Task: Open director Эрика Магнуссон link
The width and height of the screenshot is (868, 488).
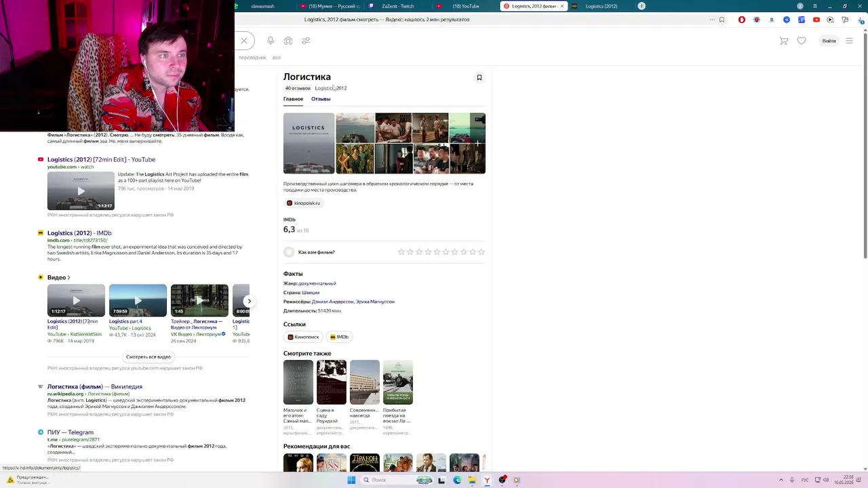Action: 375,302
